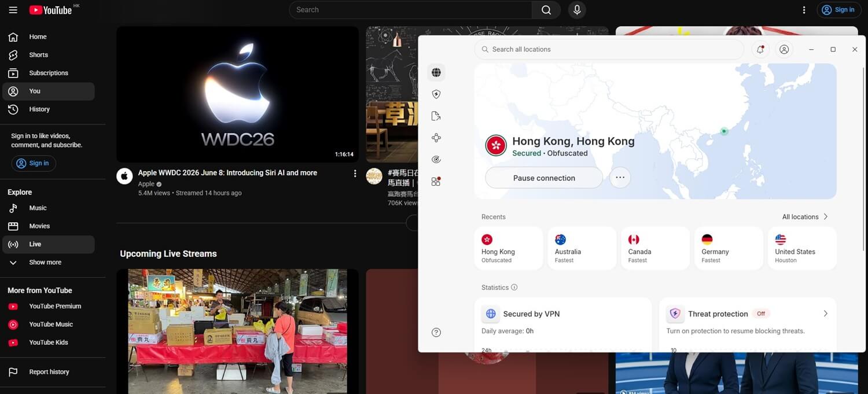Open YouTube Kids link
The height and width of the screenshot is (394, 868).
tap(49, 343)
